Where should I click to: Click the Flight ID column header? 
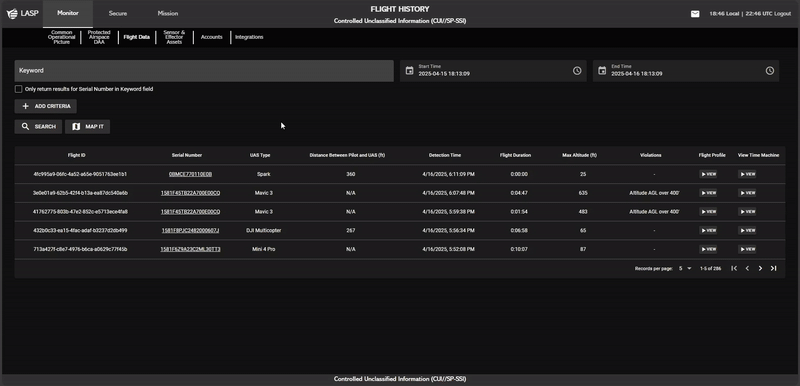coord(77,155)
